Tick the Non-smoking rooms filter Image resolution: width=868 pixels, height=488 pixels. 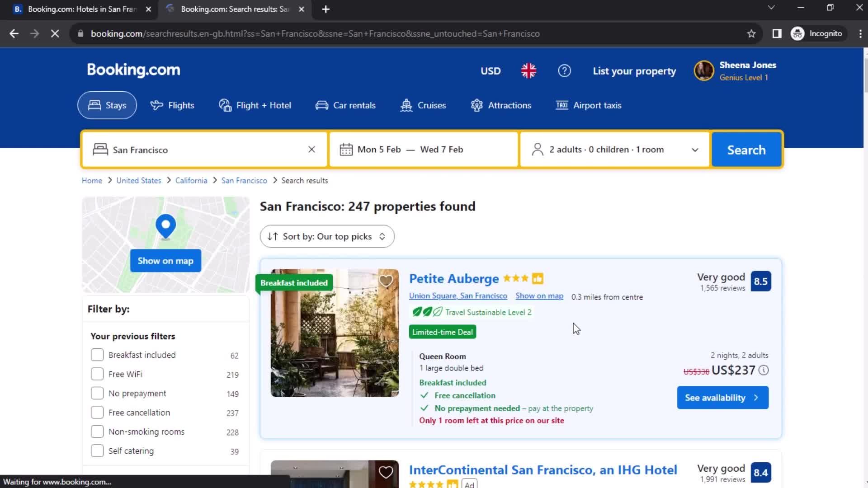click(97, 432)
